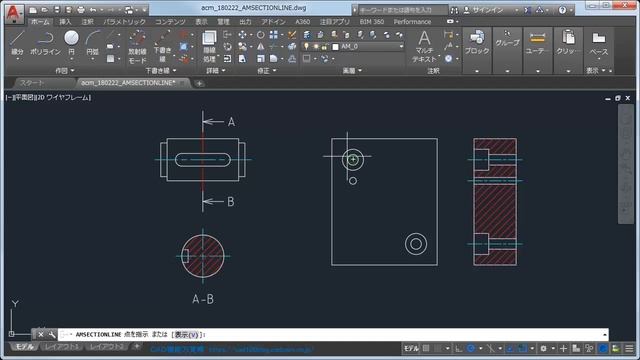Click the layer color swatch beside AM_0
This screenshot has width=640, height=360.
tap(335, 47)
